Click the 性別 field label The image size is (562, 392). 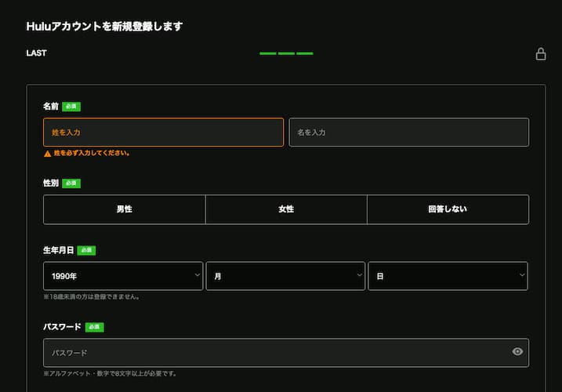[50, 183]
